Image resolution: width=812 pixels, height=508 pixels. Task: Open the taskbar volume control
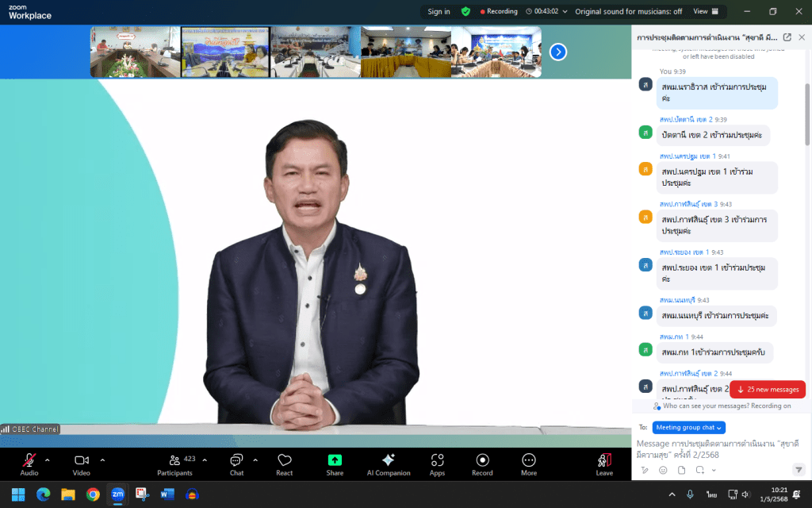[x=745, y=495]
